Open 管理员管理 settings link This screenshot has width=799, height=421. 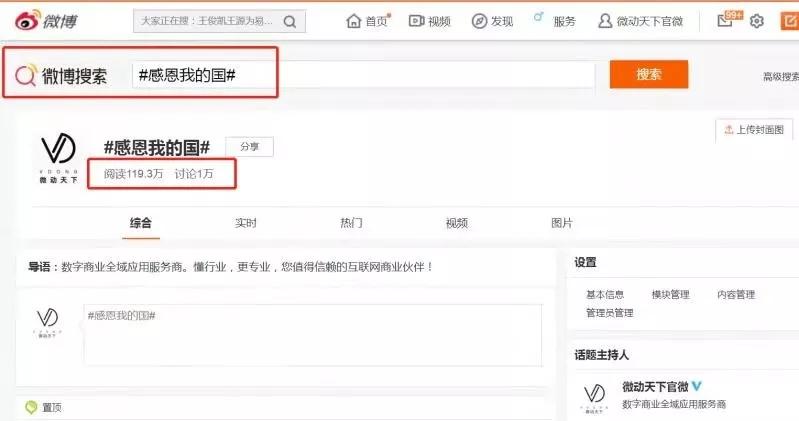(609, 313)
